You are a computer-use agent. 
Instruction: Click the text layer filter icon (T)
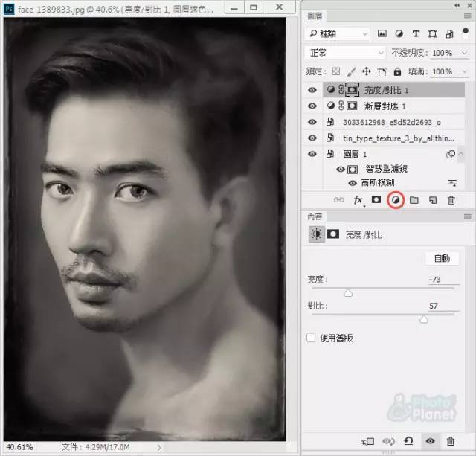[x=415, y=33]
